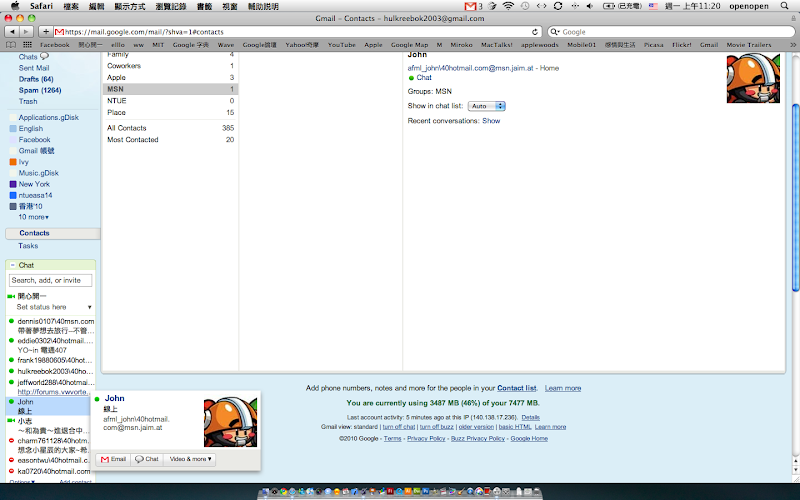
Task: Click the volume speaker icon
Action: (590, 6)
